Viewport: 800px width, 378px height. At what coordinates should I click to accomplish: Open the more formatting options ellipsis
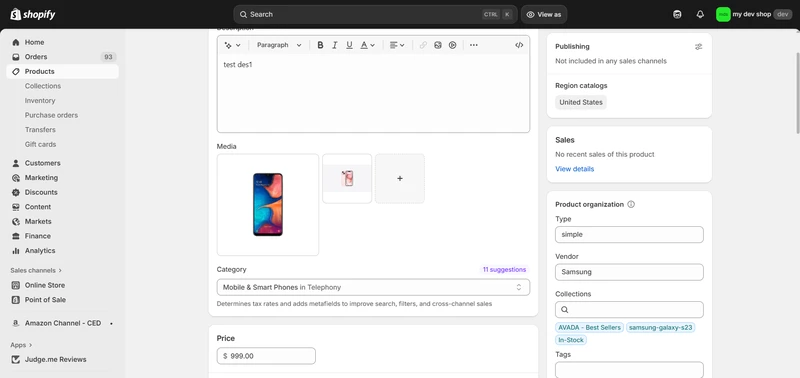[x=473, y=45]
